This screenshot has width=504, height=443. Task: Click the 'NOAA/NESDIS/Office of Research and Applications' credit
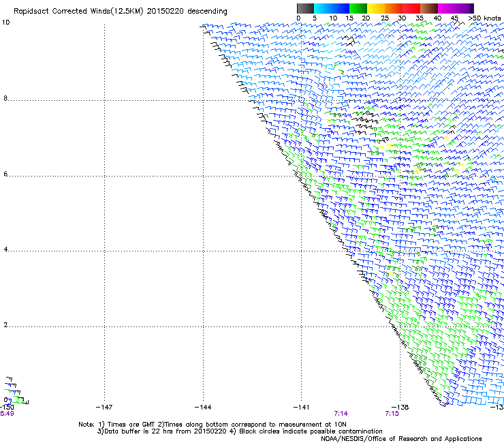point(401,439)
